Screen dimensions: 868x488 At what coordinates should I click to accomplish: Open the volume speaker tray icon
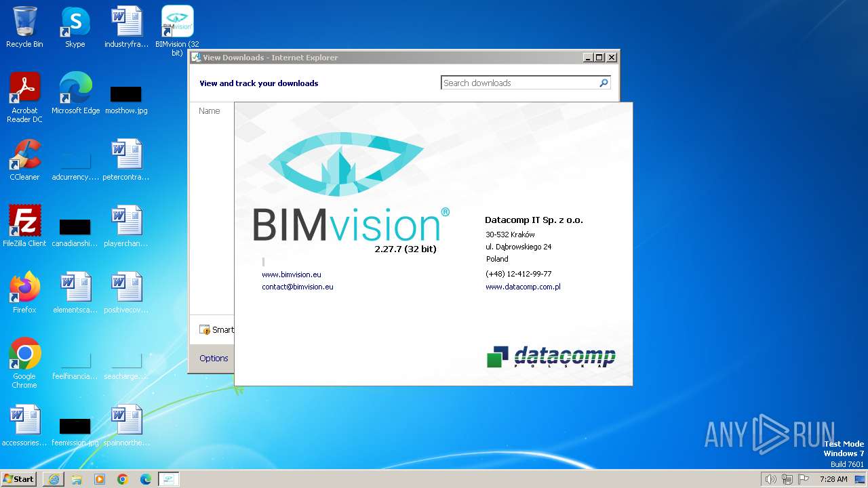pyautogui.click(x=770, y=479)
